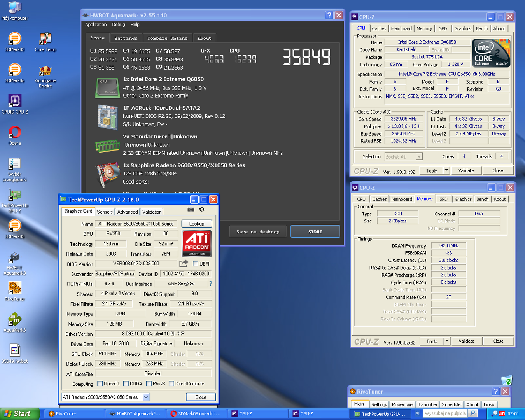Expand Tools dropdown arrow in lower CPU-Z
Image resolution: width=525 pixels, height=420 pixels.
tap(446, 341)
